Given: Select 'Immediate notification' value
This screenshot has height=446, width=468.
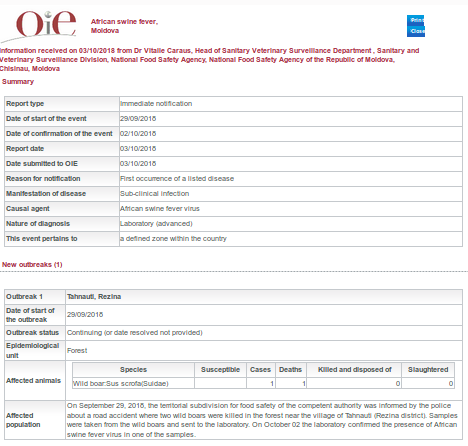Looking at the screenshot, I should coord(156,104).
